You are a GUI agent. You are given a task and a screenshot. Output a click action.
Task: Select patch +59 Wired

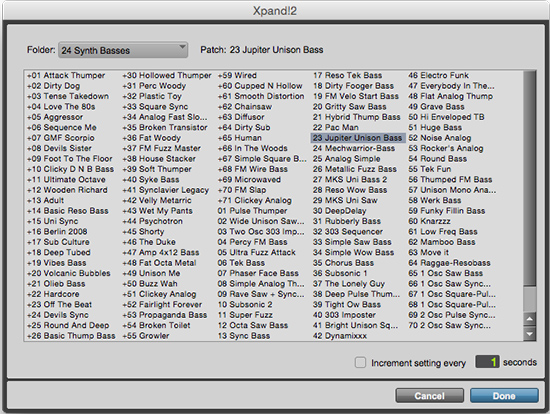tap(237, 75)
